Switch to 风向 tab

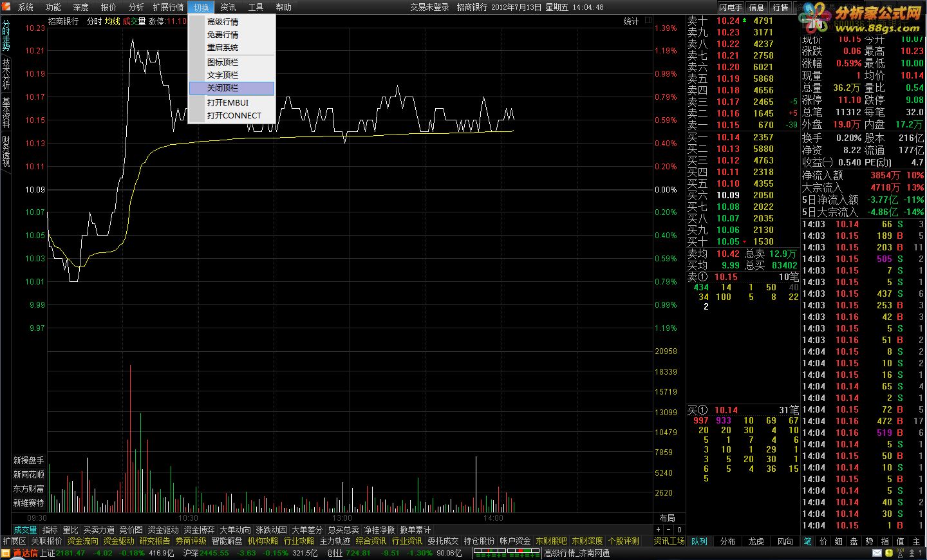coord(785,541)
